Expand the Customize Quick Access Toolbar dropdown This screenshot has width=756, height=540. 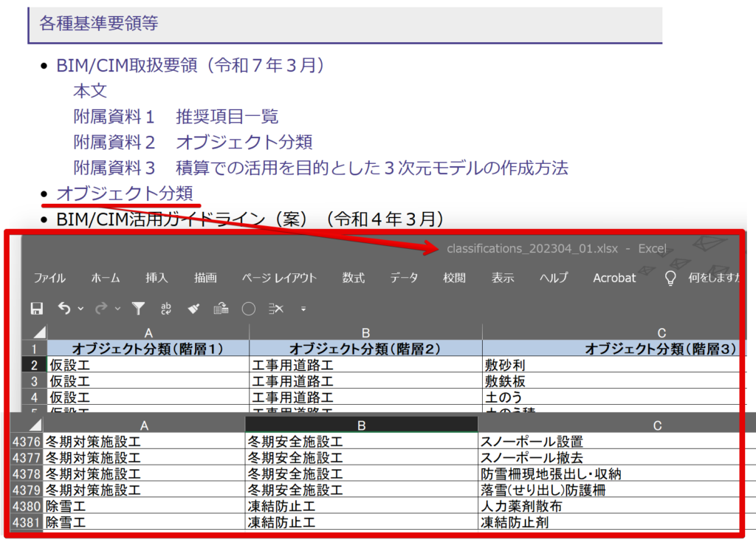pyautogui.click(x=303, y=309)
